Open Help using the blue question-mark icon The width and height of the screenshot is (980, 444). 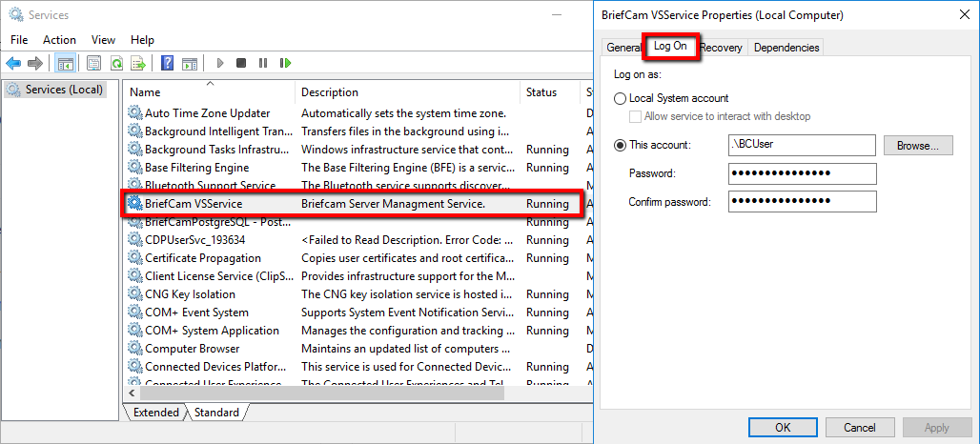click(x=168, y=63)
